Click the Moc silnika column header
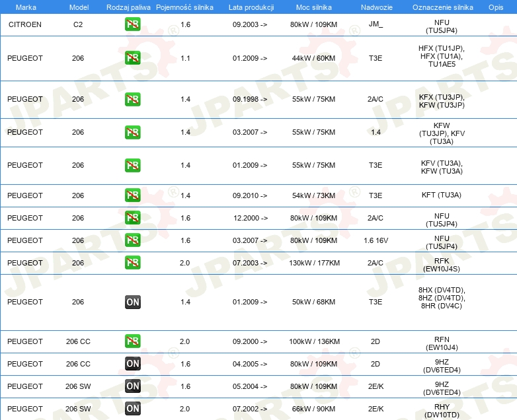This screenshot has height=420, width=517. [x=313, y=7]
